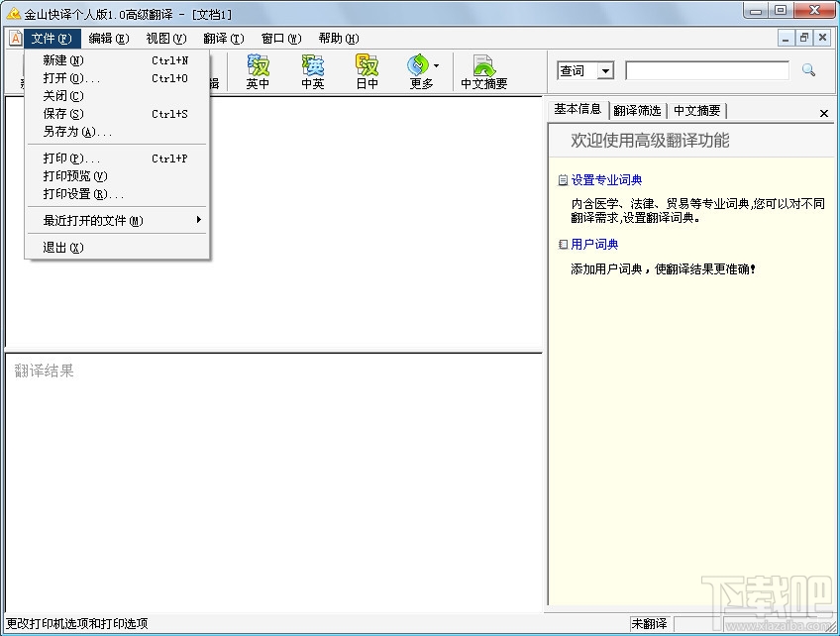Click the 文件(F) menu
The height and width of the screenshot is (636, 840).
coord(52,39)
